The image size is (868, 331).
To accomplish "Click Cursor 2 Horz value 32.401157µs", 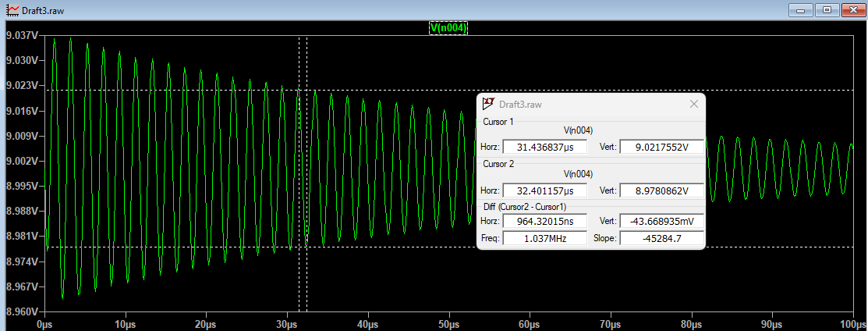I will click(x=545, y=190).
